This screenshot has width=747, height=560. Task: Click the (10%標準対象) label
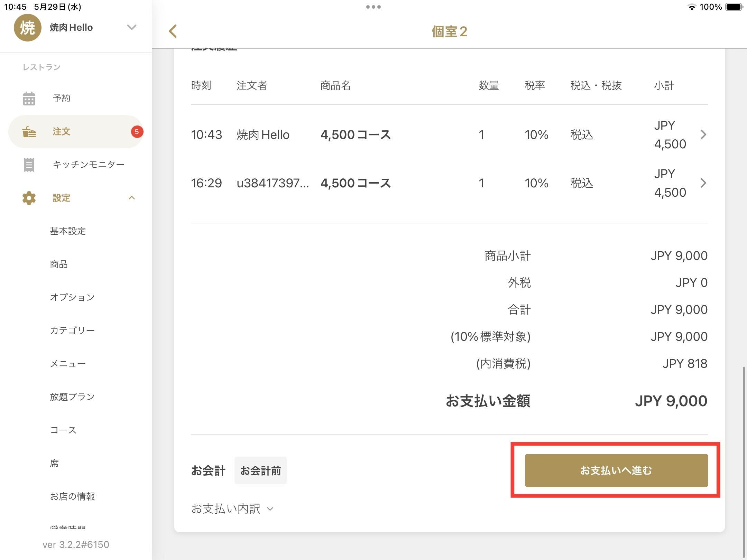click(x=490, y=337)
